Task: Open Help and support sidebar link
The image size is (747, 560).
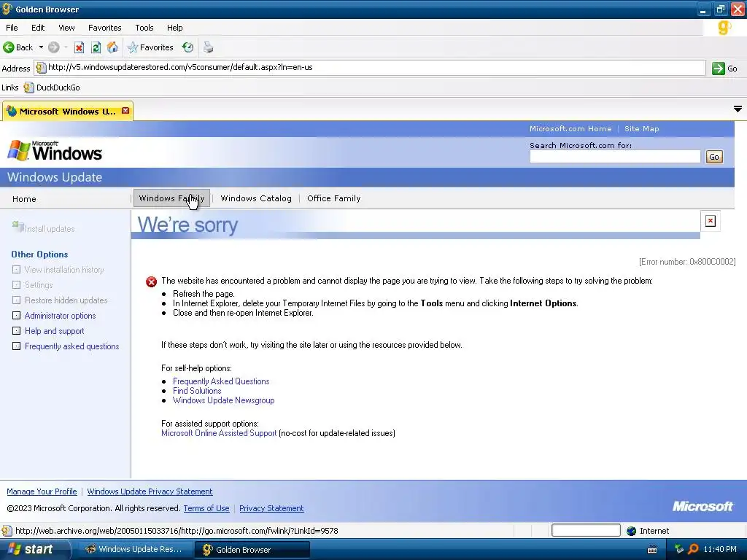Action: click(54, 331)
